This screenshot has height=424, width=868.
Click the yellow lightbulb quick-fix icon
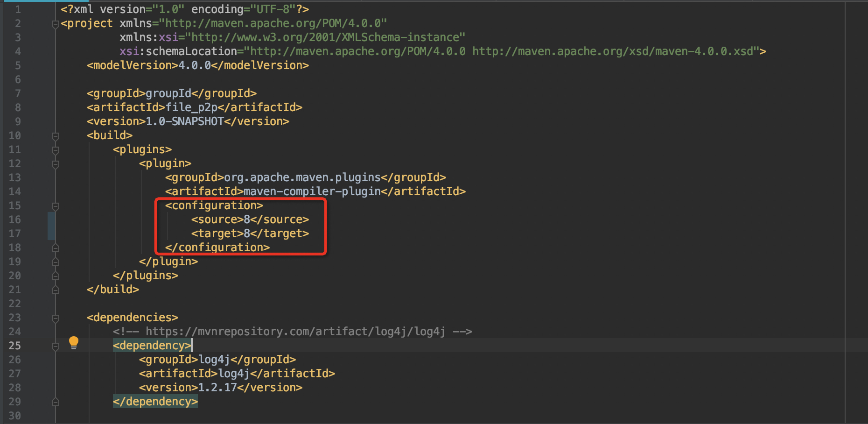click(x=74, y=343)
